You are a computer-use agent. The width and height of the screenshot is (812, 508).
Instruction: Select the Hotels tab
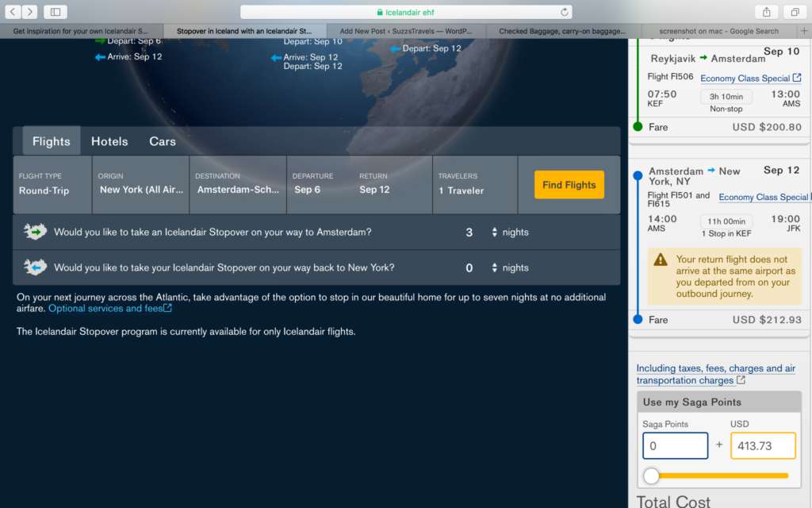point(109,141)
